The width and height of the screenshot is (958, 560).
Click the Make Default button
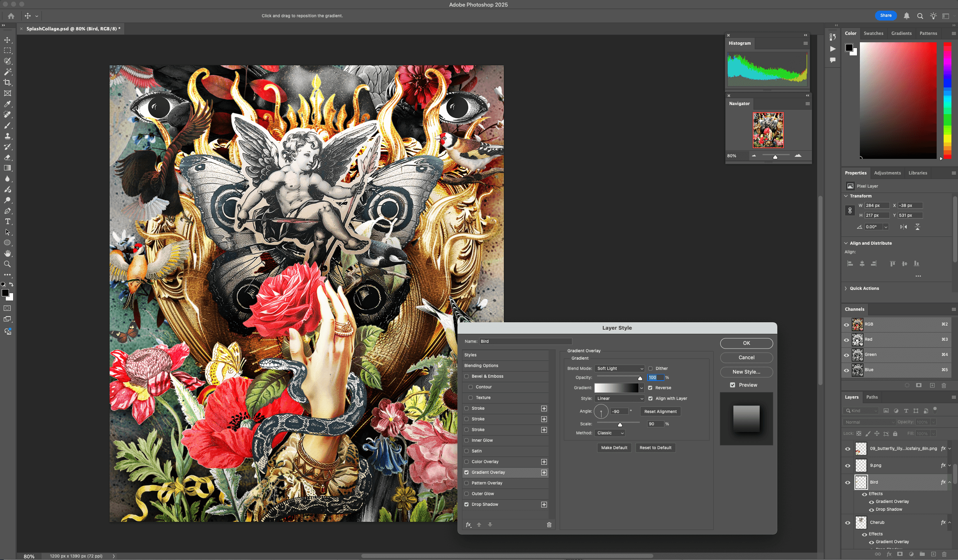614,448
